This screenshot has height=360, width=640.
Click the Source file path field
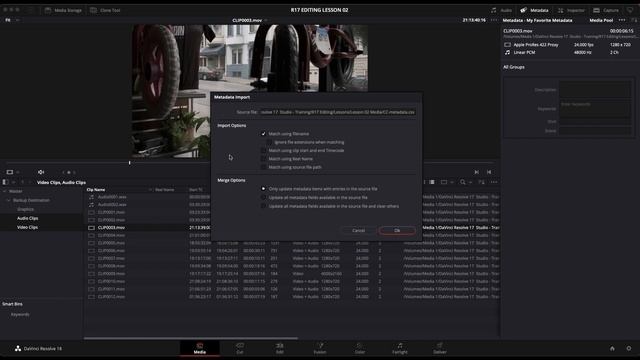(338, 112)
